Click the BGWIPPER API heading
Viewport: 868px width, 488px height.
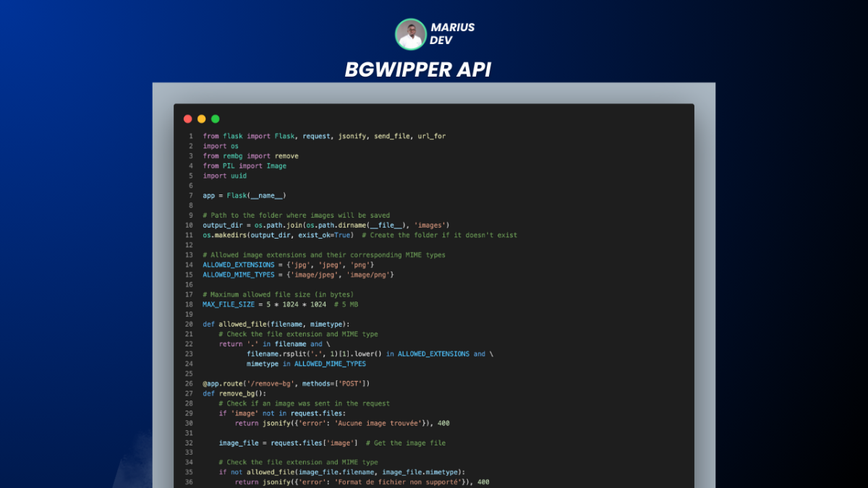(x=418, y=69)
